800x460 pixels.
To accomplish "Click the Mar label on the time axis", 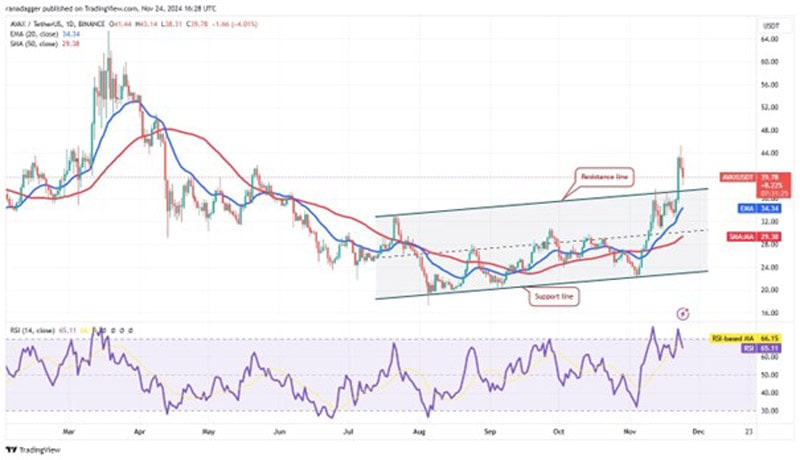I will pyautogui.click(x=68, y=431).
